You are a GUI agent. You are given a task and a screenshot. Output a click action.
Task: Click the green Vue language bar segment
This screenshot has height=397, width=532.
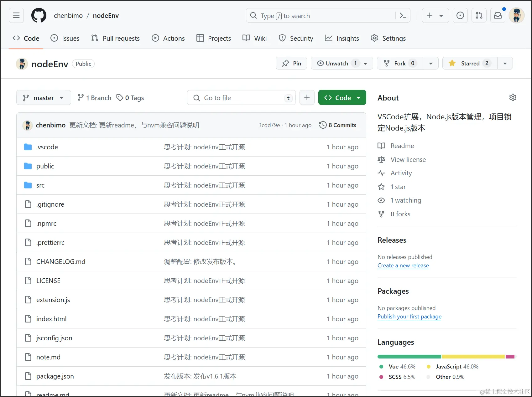[409, 356]
